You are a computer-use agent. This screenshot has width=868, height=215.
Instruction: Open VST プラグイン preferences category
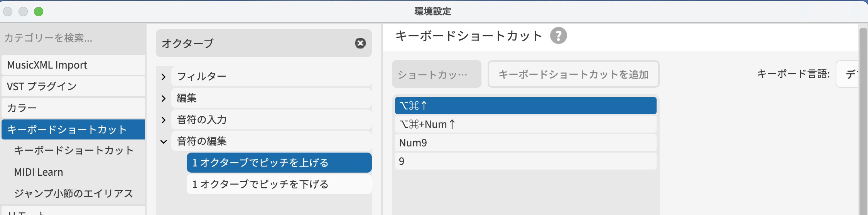click(73, 86)
